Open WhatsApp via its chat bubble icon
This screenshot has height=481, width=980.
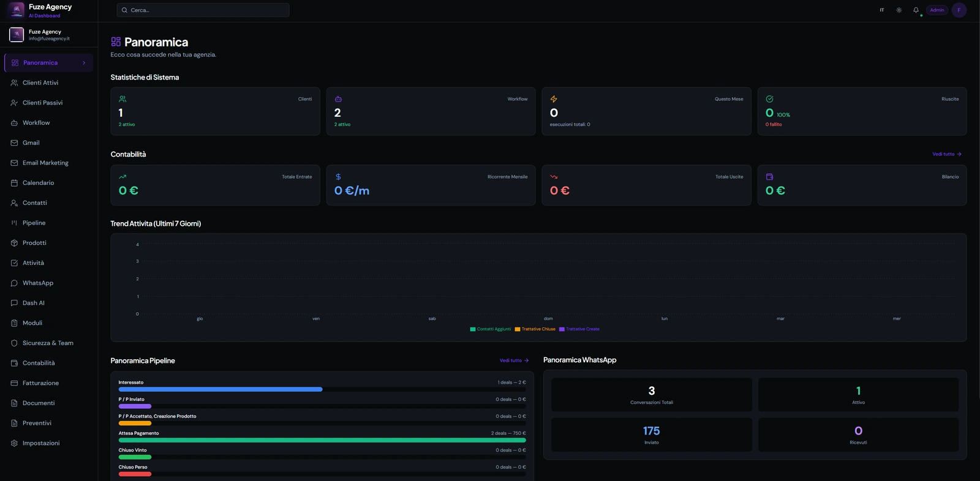point(14,283)
